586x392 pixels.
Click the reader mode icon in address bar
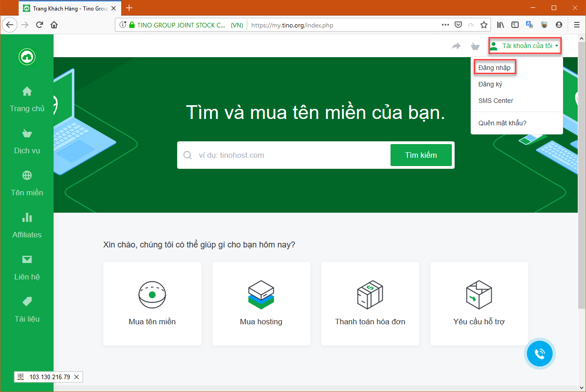tap(471, 25)
